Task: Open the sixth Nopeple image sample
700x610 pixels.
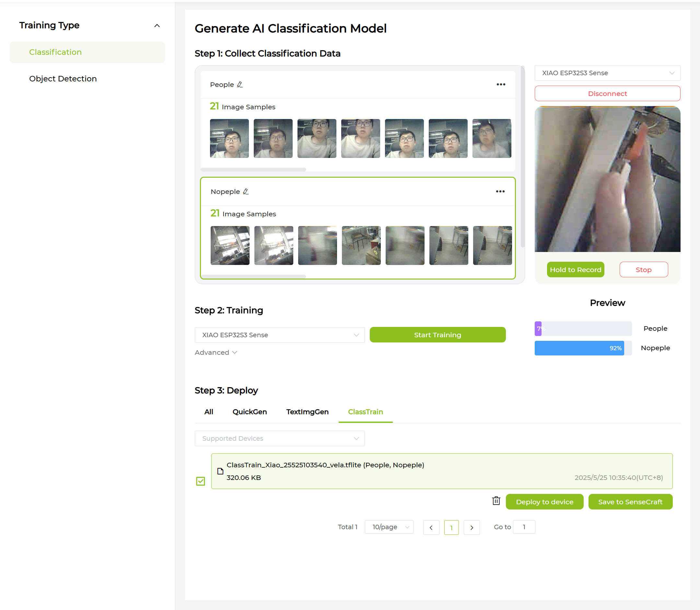Action: pos(449,245)
